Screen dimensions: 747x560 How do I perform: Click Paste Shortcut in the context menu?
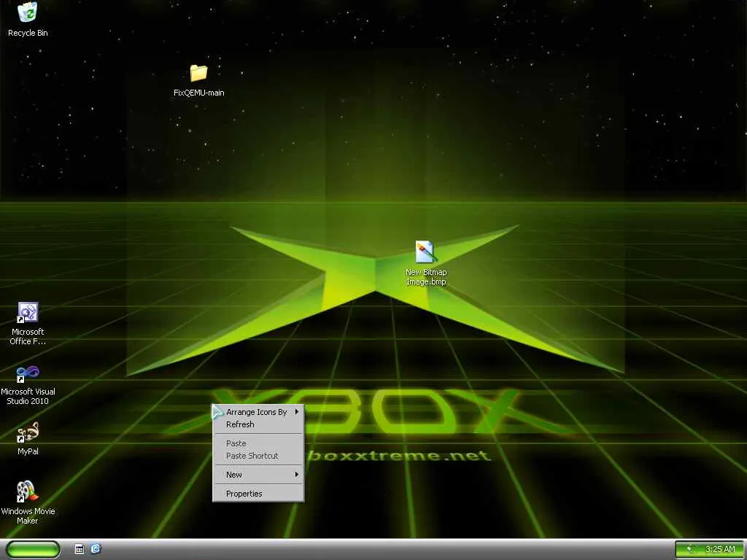(258, 456)
